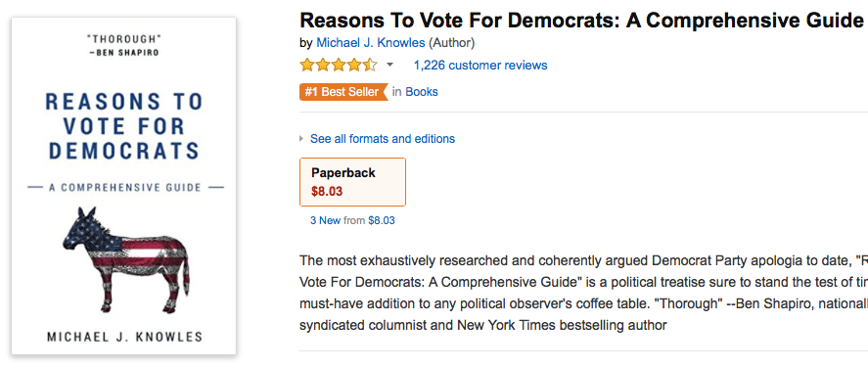Expand the rating breakdown dropdown arrow
Screen dimensions: 868x368
coord(389,66)
